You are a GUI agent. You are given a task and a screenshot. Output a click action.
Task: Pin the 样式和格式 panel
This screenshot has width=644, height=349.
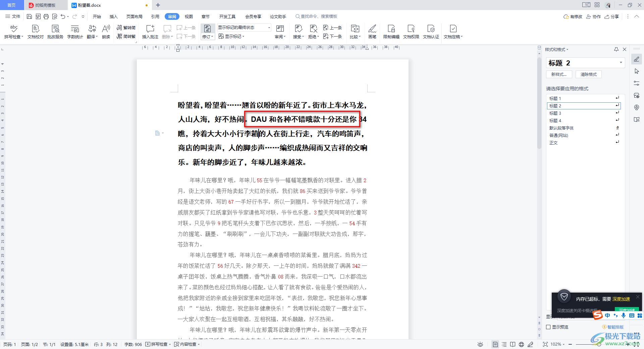click(x=616, y=49)
